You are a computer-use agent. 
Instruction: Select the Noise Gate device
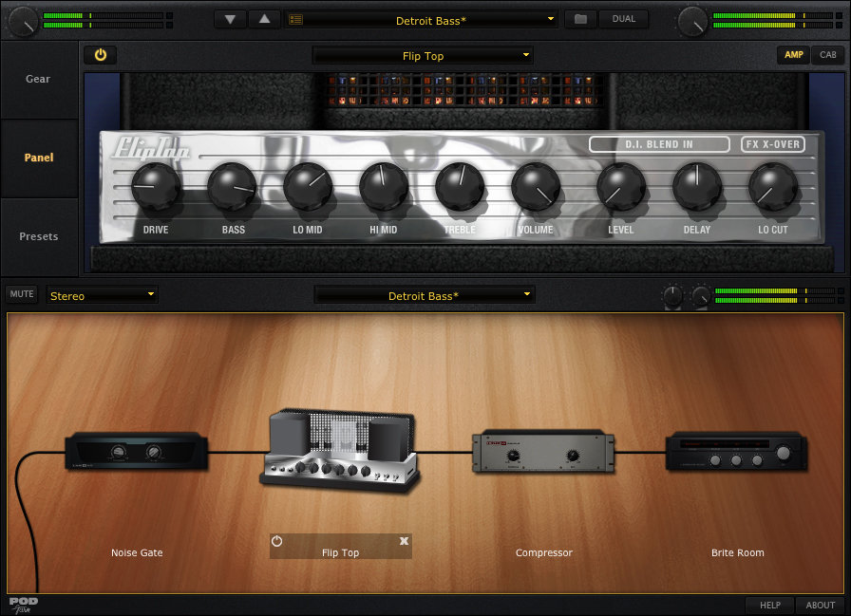pos(136,451)
